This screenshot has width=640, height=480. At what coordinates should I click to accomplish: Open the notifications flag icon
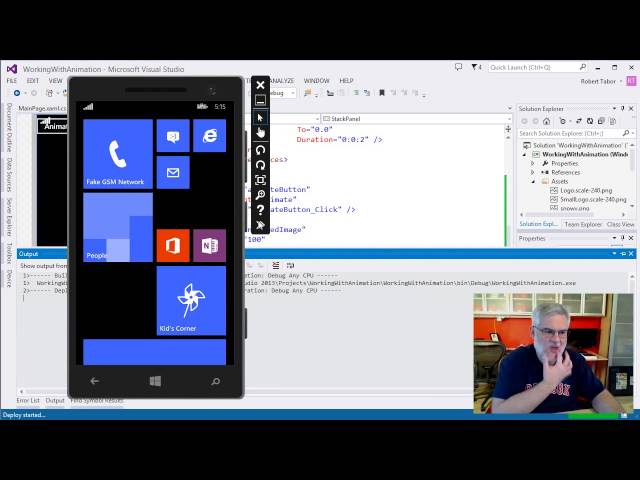(476, 67)
